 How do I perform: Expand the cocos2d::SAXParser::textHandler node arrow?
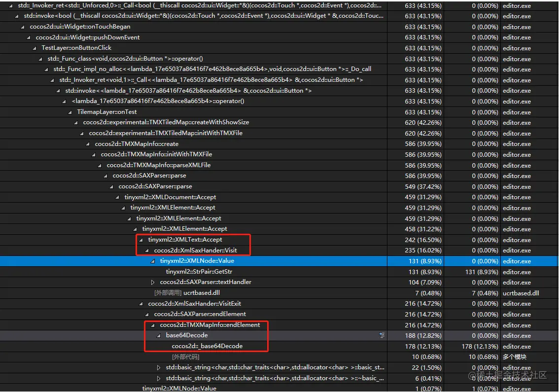pos(153,282)
